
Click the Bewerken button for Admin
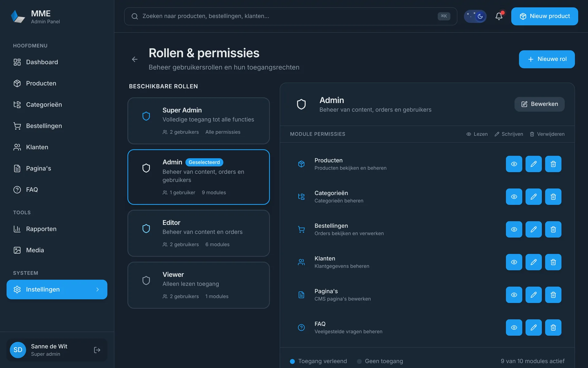tap(539, 104)
